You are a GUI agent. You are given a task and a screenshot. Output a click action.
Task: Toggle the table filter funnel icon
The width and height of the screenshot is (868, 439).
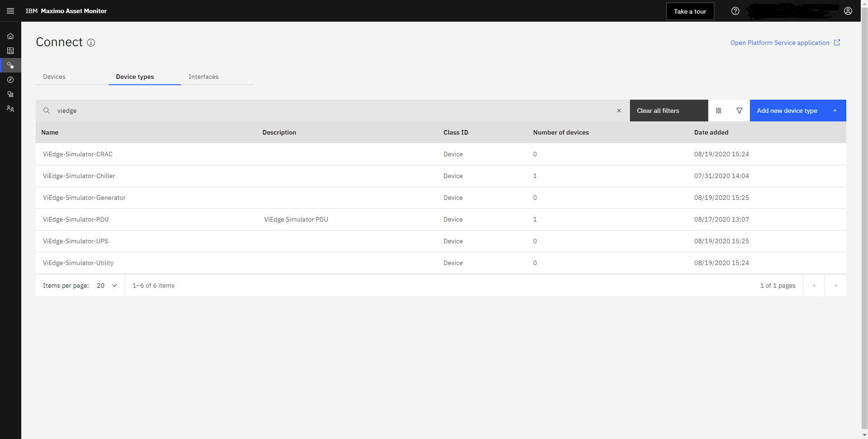click(x=739, y=111)
